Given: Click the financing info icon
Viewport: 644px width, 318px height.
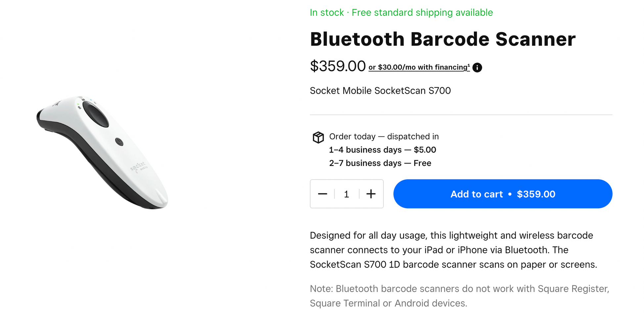Looking at the screenshot, I should click(x=477, y=68).
